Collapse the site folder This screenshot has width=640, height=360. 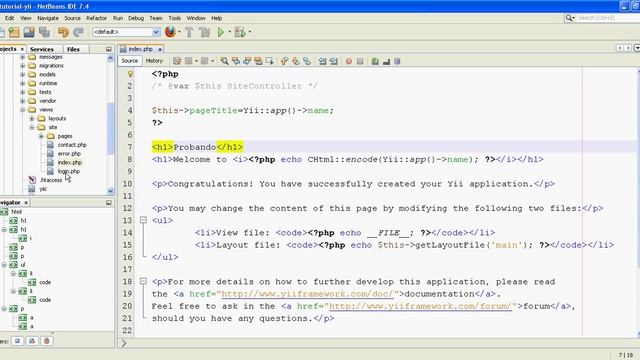click(32, 127)
